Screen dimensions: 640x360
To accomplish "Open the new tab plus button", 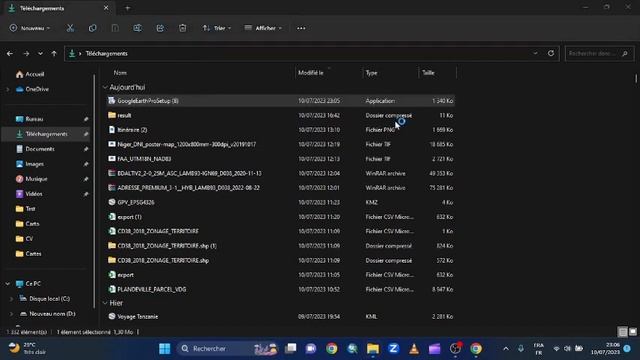I will coord(127,8).
